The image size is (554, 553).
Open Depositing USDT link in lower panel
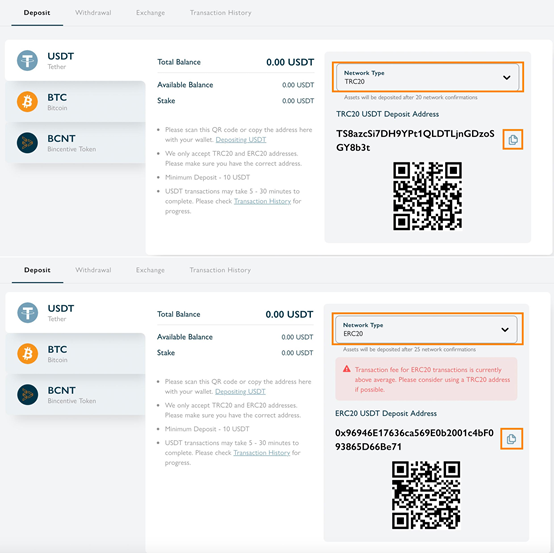pos(240,392)
